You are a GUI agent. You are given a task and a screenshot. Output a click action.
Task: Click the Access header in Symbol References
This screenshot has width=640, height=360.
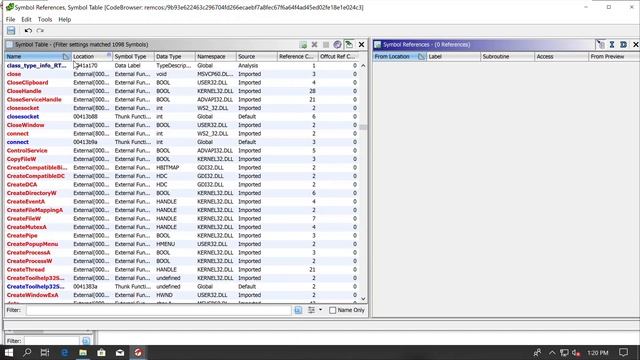coord(562,56)
